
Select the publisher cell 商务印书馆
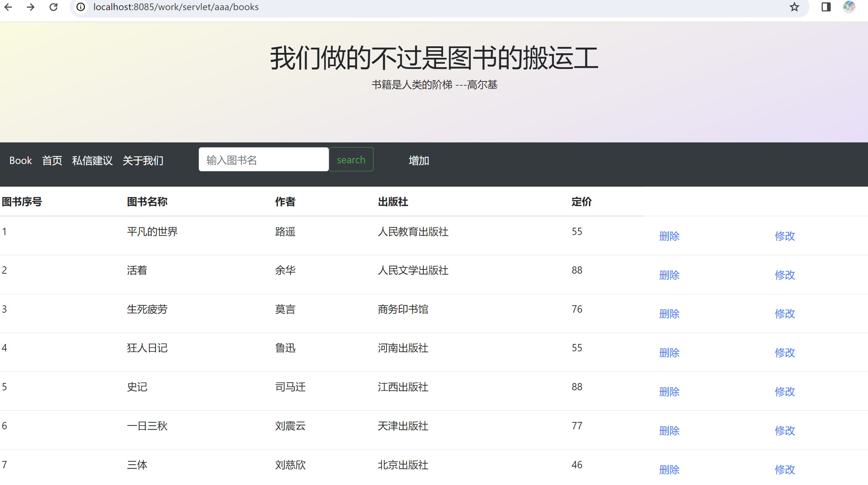pos(403,309)
